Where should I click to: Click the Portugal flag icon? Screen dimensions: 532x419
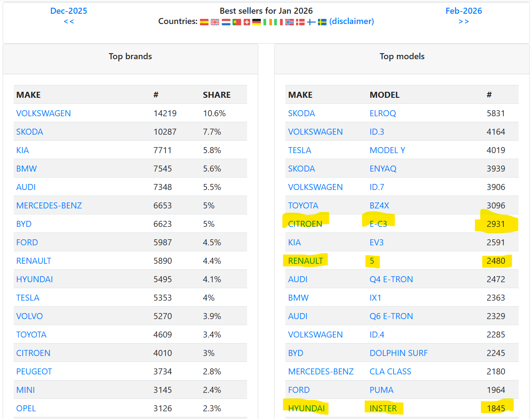pos(237,22)
